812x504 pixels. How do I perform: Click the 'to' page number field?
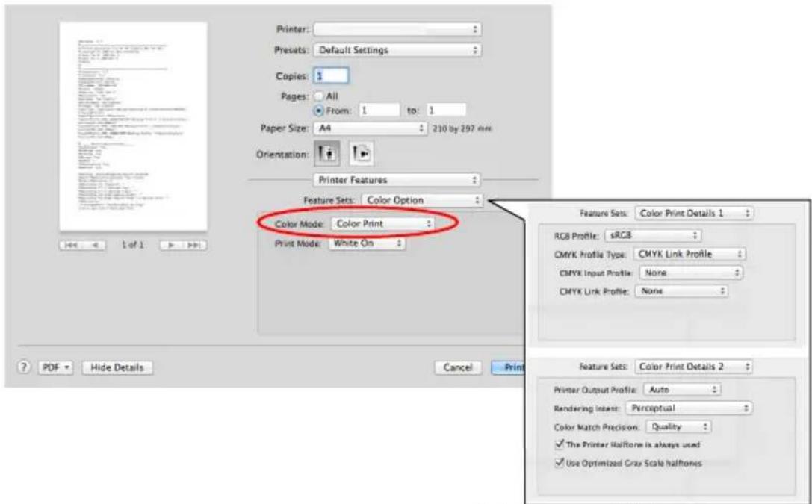coord(446,111)
